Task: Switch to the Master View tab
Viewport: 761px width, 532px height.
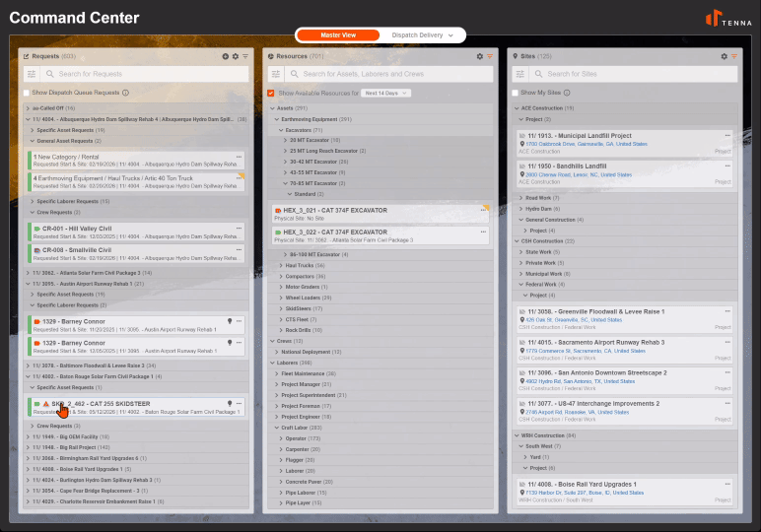Action: pyautogui.click(x=338, y=34)
